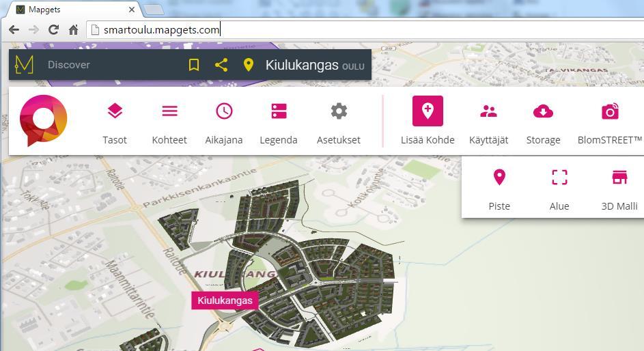644x351 pixels.
Task: Select the Alue area selection tool
Action: [x=559, y=178]
